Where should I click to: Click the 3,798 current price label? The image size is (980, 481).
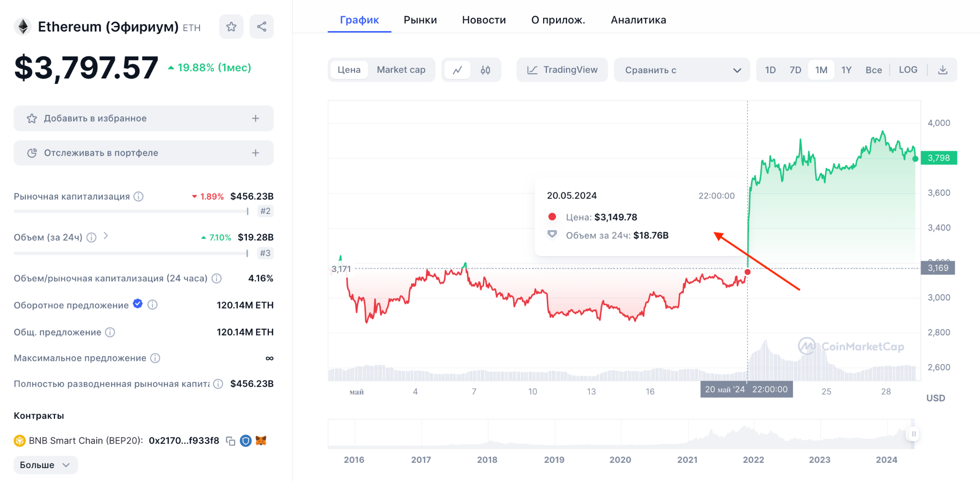click(x=938, y=158)
